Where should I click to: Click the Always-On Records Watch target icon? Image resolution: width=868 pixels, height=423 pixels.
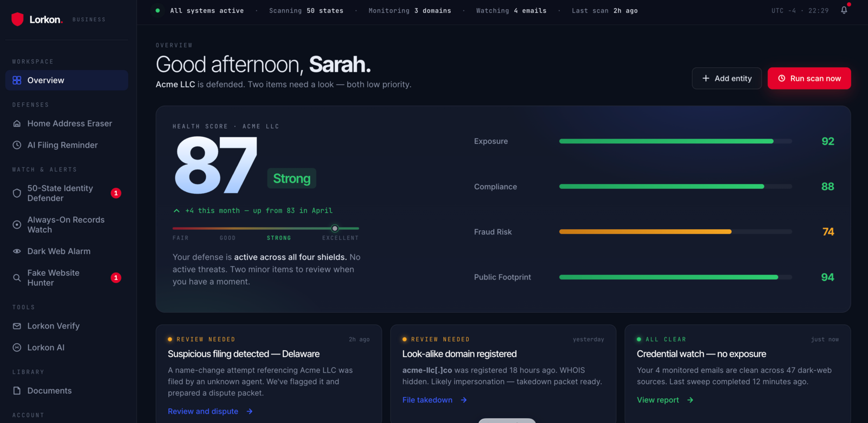coord(17,225)
